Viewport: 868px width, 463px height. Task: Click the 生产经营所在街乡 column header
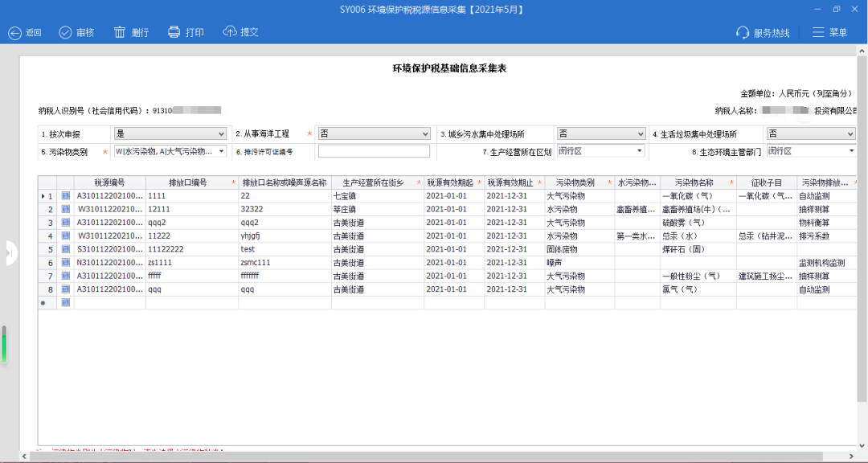(377, 182)
